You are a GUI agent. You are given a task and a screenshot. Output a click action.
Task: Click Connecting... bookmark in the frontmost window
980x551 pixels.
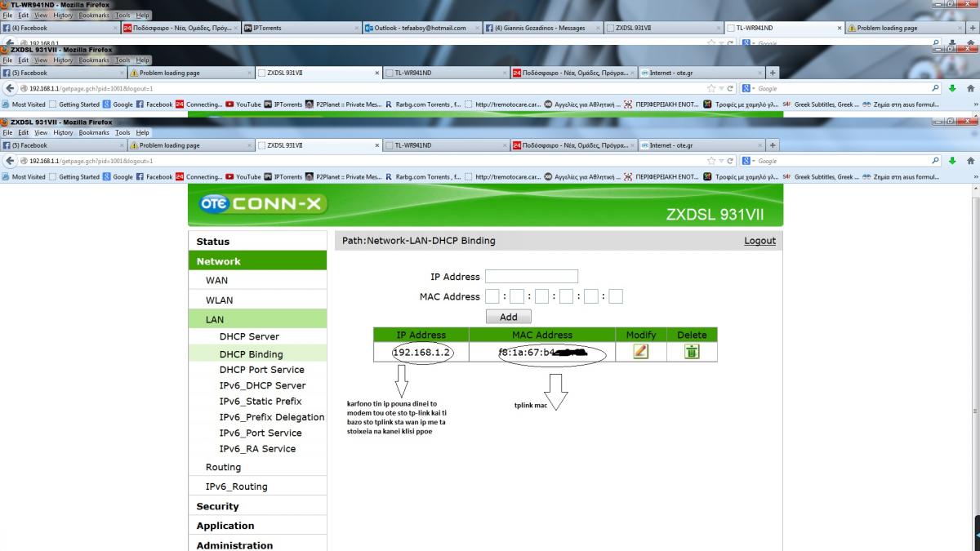click(x=198, y=176)
